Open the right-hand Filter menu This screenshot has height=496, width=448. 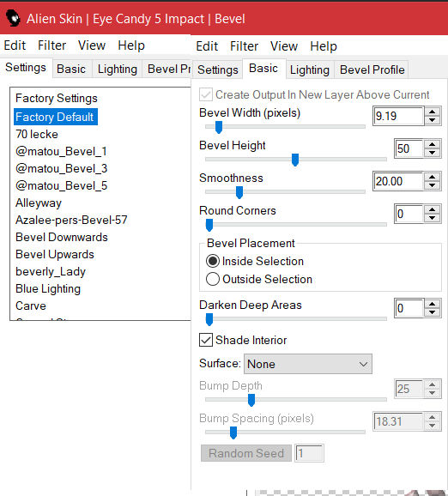pos(244,46)
